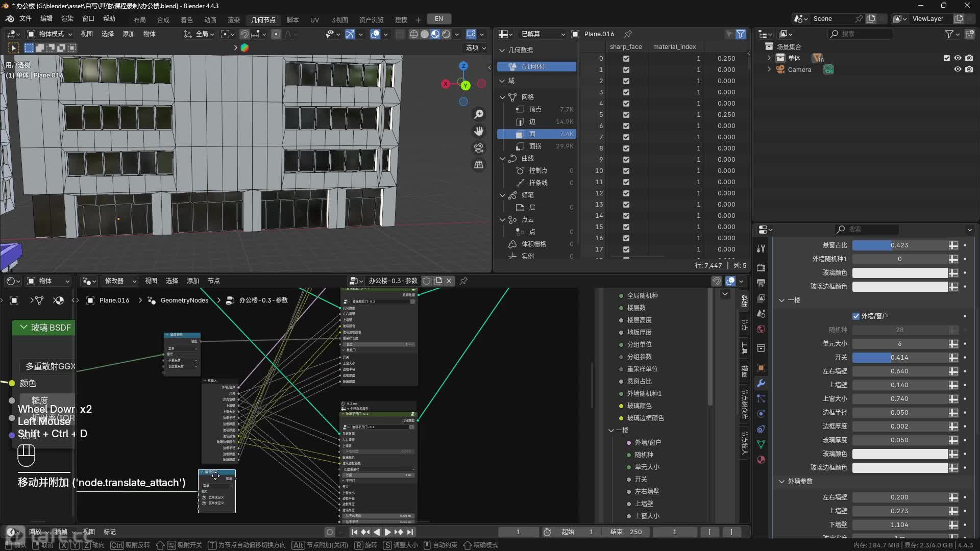Open the Physics properties tab icon

pyautogui.click(x=761, y=414)
